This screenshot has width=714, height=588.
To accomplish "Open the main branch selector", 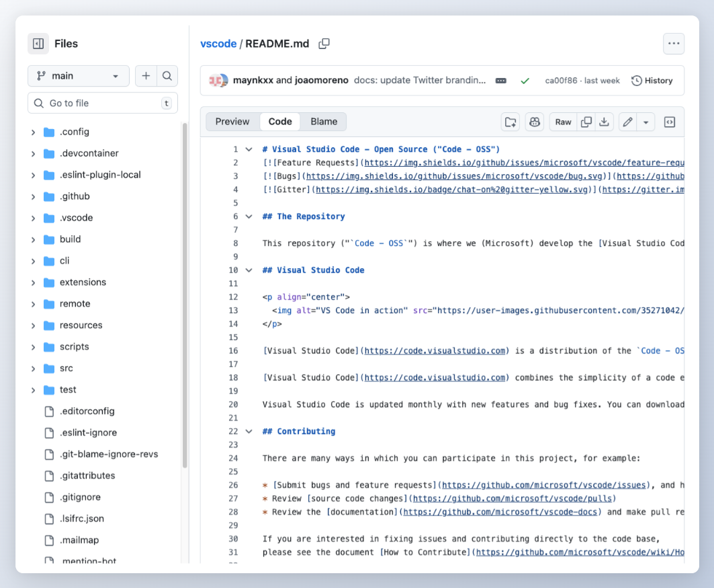I will 78,76.
